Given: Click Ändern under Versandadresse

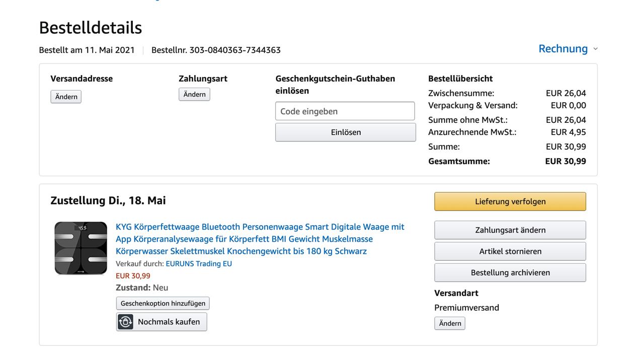Looking at the screenshot, I should pyautogui.click(x=66, y=97).
